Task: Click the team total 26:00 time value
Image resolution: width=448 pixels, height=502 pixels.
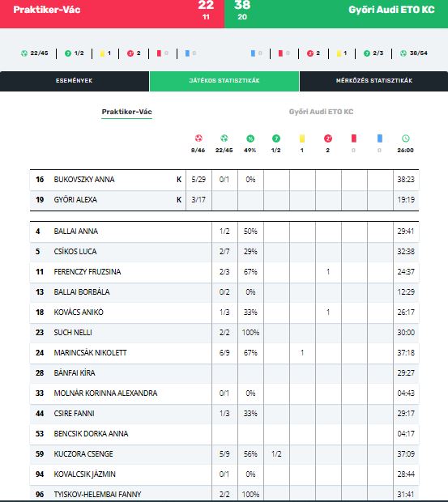Action: click(x=405, y=150)
